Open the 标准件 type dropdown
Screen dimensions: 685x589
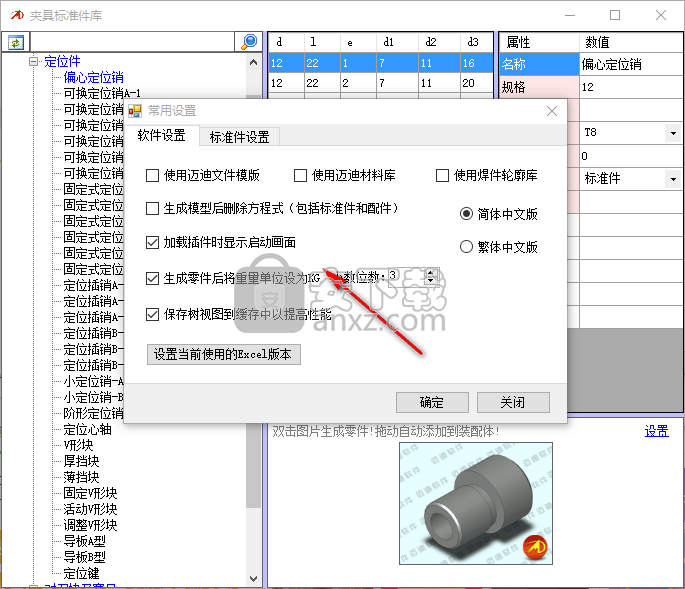(x=673, y=179)
